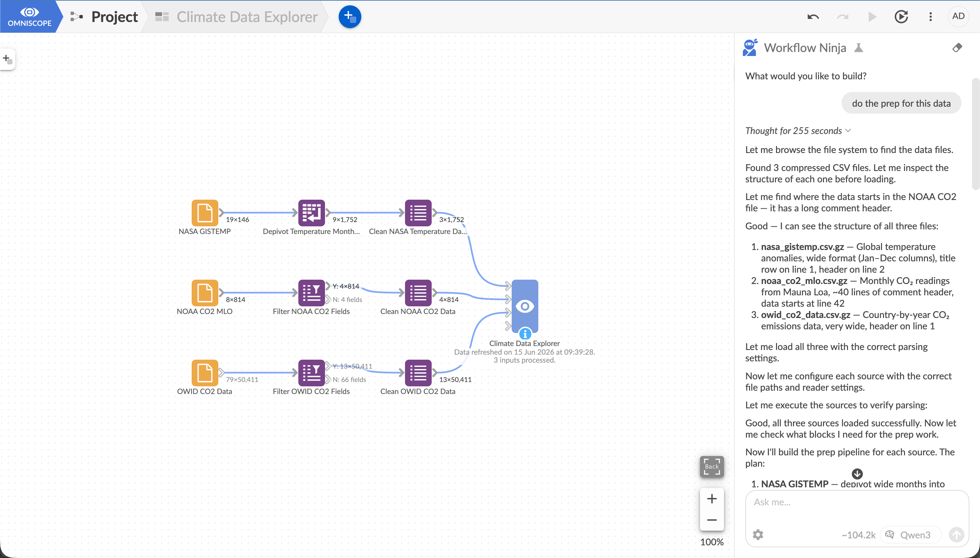The image size is (980, 558).
Task: Click the 9×1,752 output label of Depivot
Action: [x=345, y=220]
